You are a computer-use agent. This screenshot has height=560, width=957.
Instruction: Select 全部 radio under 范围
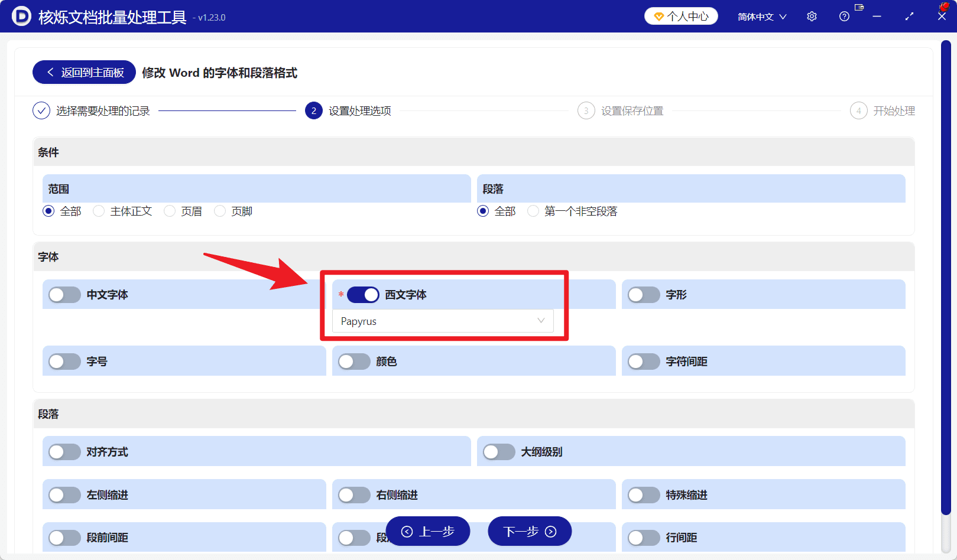(x=48, y=211)
